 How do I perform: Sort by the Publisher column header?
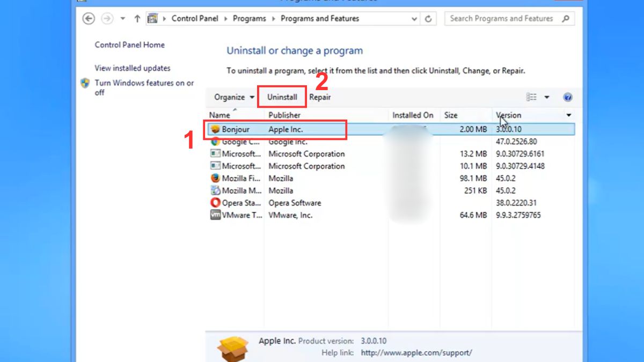[284, 115]
